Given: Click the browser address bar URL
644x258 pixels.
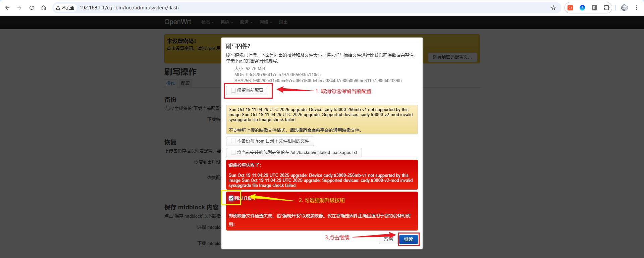Looking at the screenshot, I should 129,8.
